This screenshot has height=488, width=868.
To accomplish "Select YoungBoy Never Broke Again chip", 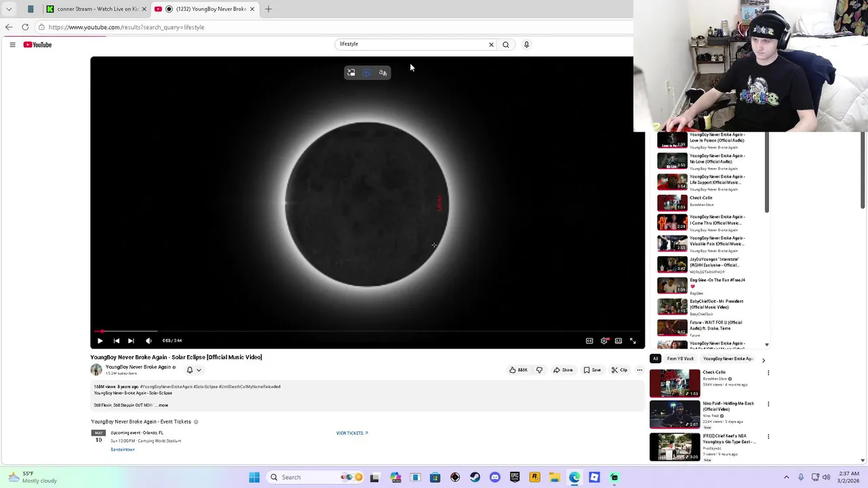I will [728, 359].
